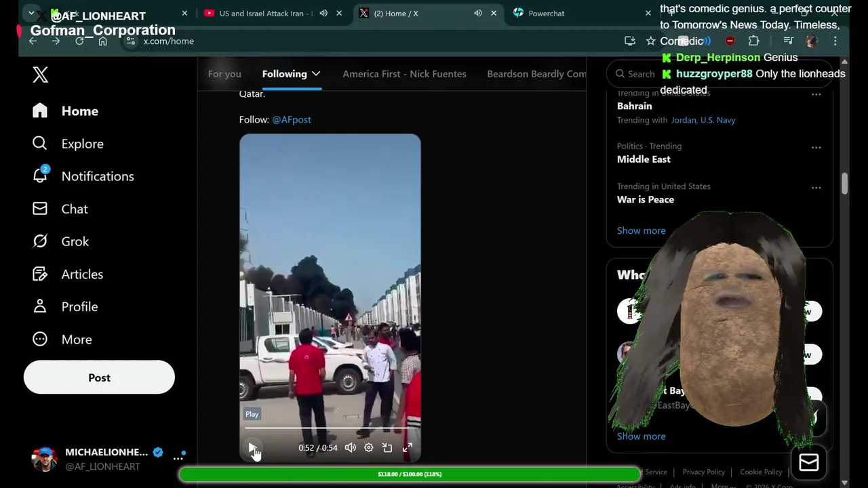
Task: Open the Explore search page
Action: tap(68, 144)
